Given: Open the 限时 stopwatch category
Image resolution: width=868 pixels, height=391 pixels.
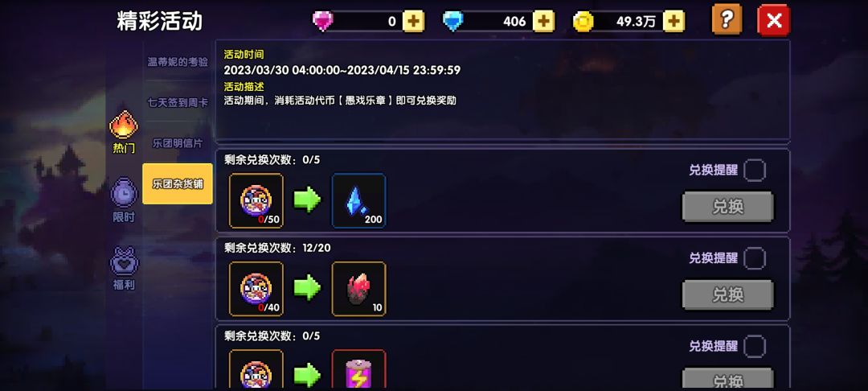Looking at the screenshot, I should [x=124, y=193].
